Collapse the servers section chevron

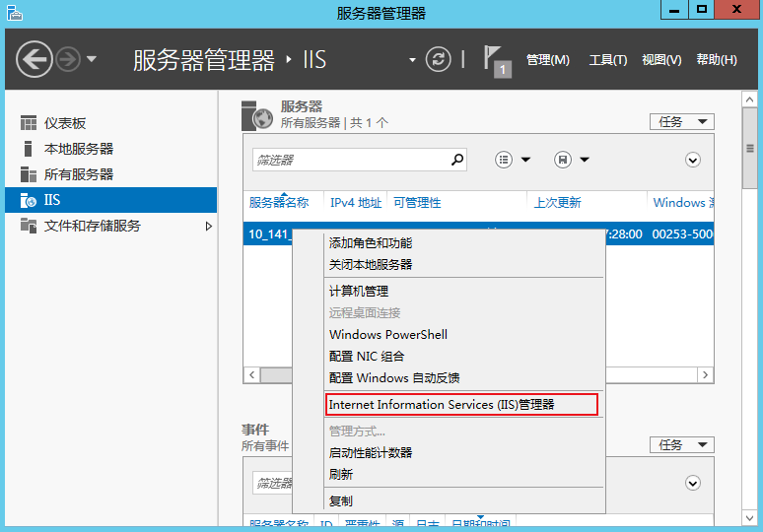693,160
